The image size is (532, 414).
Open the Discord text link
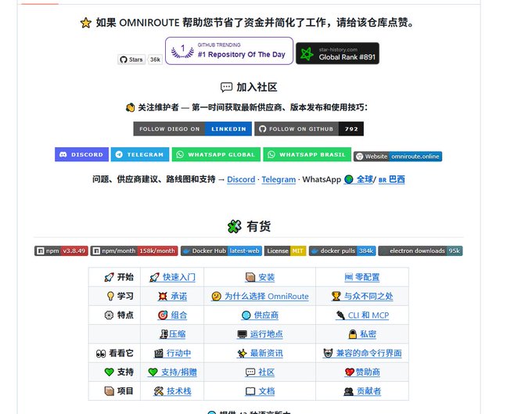pyautogui.click(x=241, y=179)
